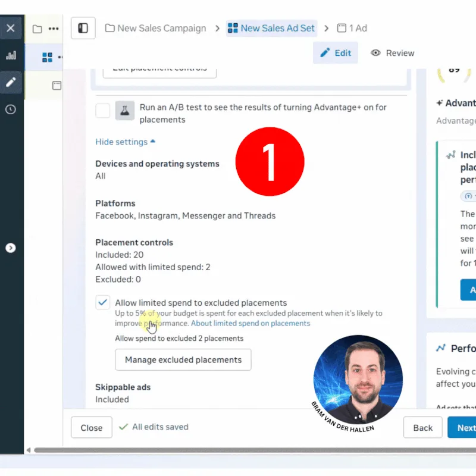Viewport: 476px width, 476px height.
Task: Click the blue apply button in recommendation card
Action: [468, 290]
